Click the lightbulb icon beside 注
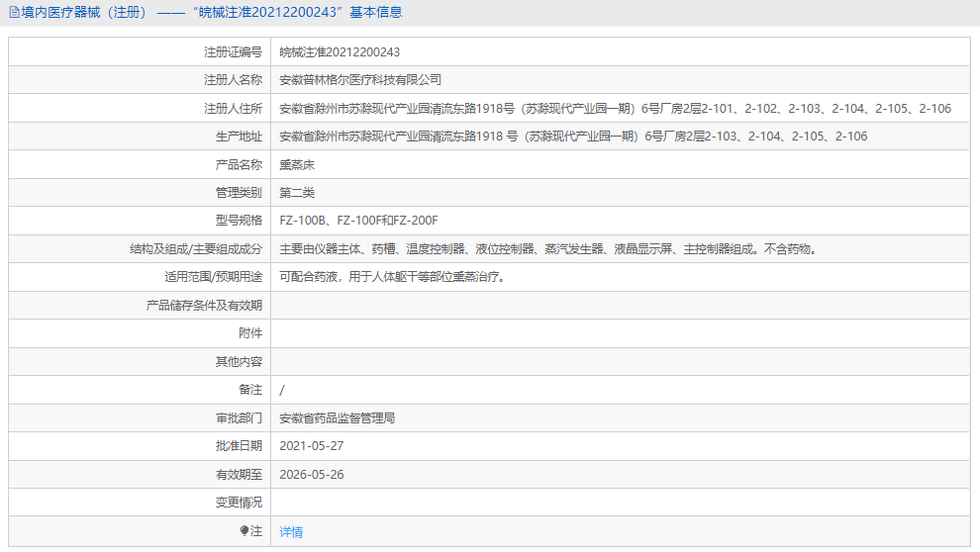 [x=244, y=531]
